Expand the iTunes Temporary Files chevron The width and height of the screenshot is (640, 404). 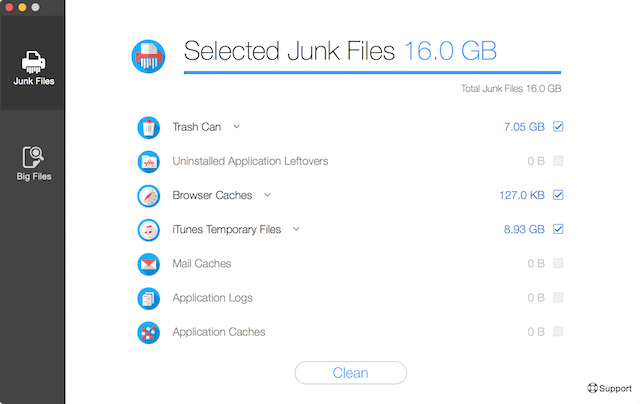296,229
